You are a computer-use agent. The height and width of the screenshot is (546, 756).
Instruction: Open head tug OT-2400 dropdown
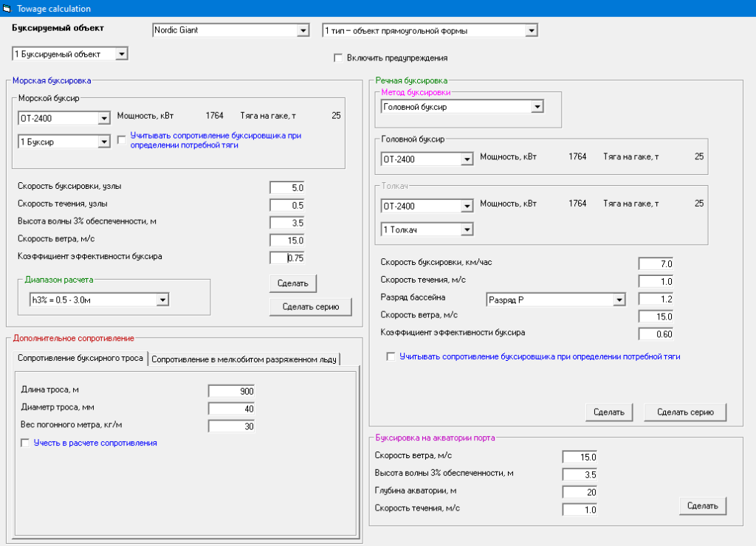[x=467, y=159]
